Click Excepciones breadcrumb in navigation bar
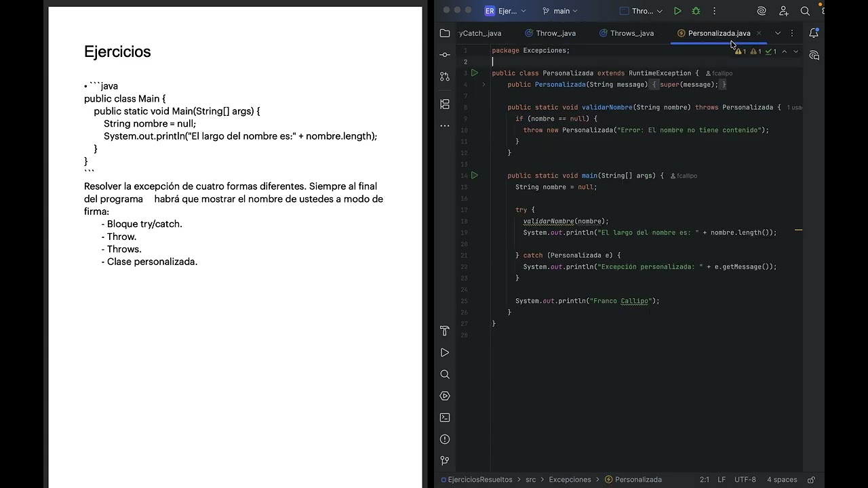This screenshot has height=488, width=868. 570,479
